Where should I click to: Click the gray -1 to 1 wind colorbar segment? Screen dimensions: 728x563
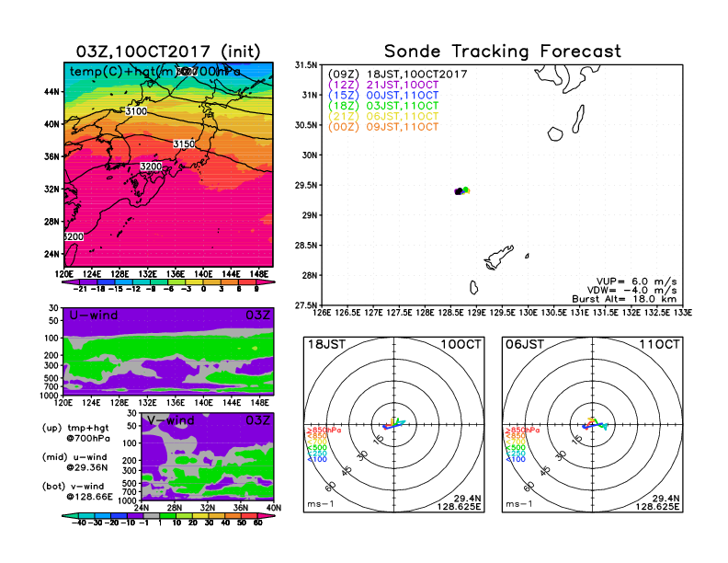pyautogui.click(x=152, y=515)
